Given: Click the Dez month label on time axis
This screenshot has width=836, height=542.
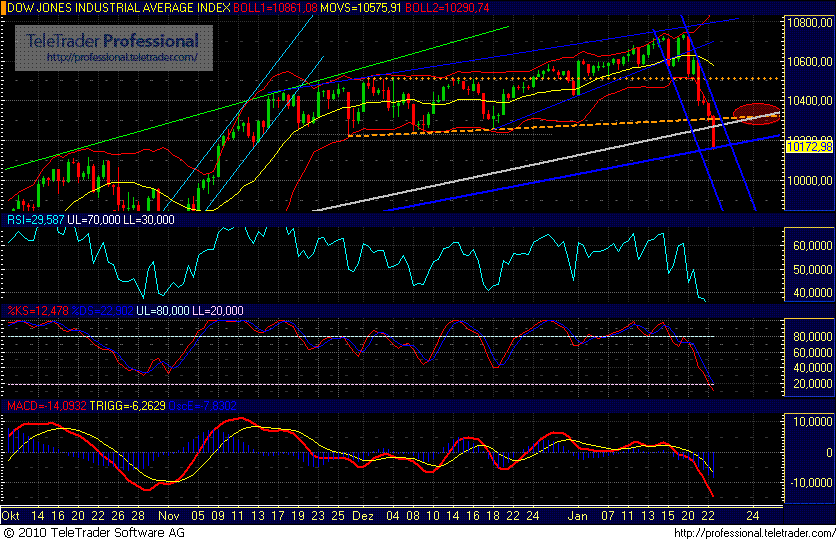Looking at the screenshot, I should [363, 516].
